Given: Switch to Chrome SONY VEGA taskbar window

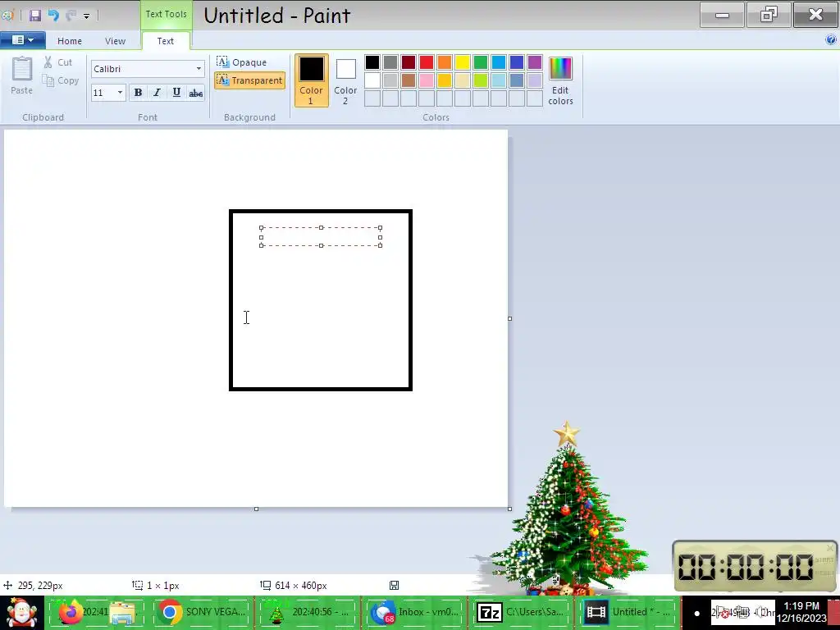Looking at the screenshot, I should [202, 612].
